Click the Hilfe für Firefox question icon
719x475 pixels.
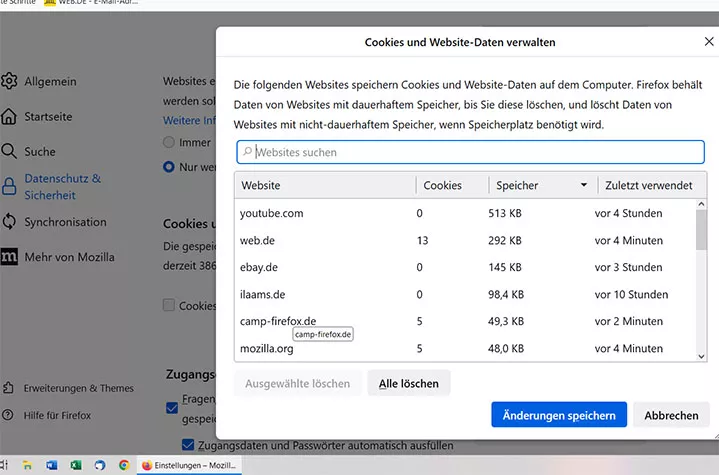[9, 415]
